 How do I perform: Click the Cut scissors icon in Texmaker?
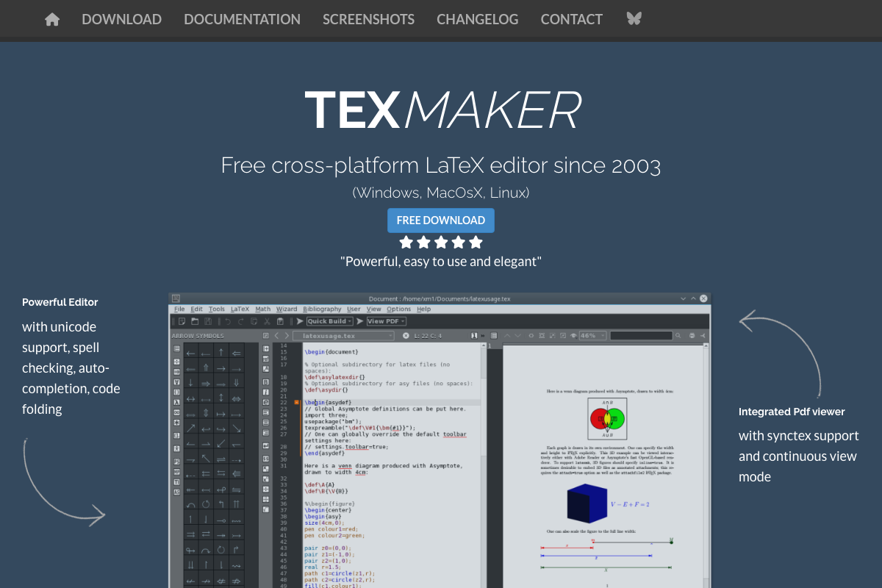(267, 321)
